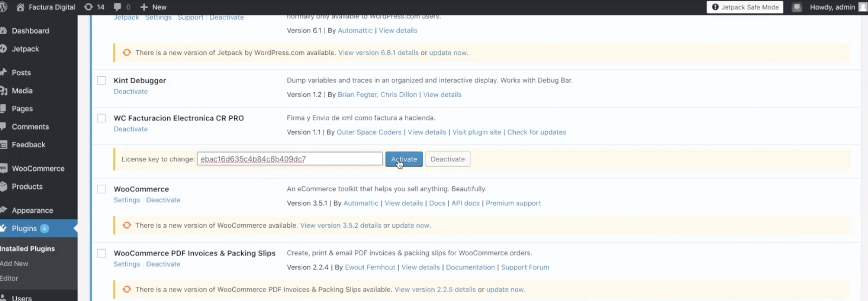Click the home icon beside Factura Digital
Image resolution: width=868 pixels, height=301 pixels.
pos(20,7)
